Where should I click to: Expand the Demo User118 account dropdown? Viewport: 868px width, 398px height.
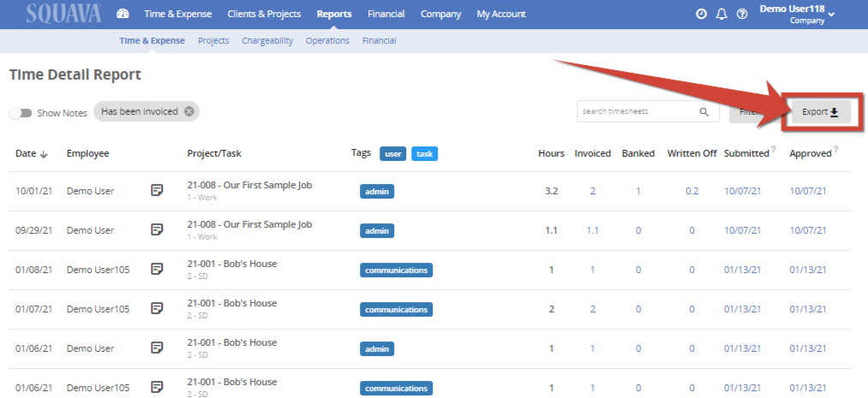coord(830,14)
